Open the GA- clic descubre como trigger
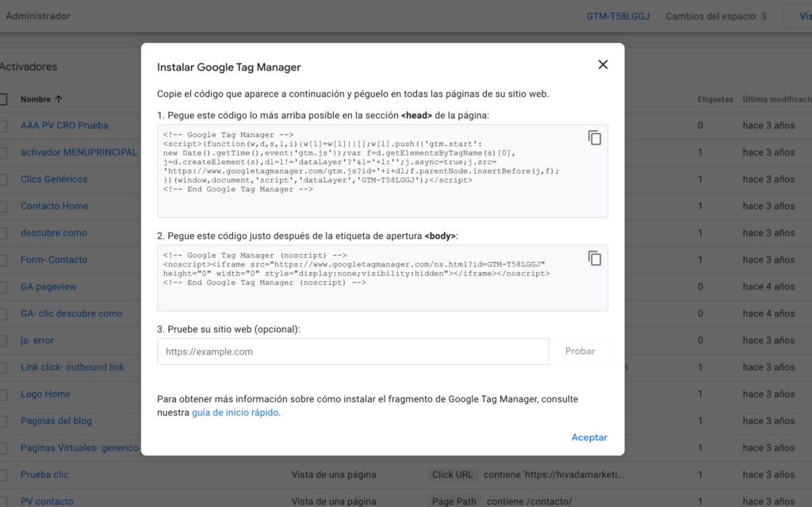 point(71,313)
